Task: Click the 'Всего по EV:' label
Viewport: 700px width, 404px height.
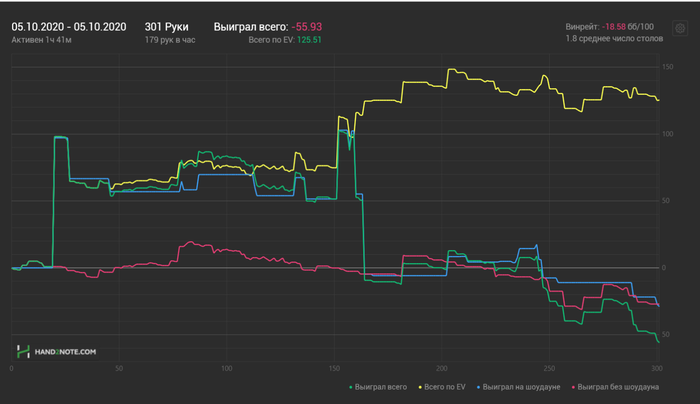Action: (271, 40)
